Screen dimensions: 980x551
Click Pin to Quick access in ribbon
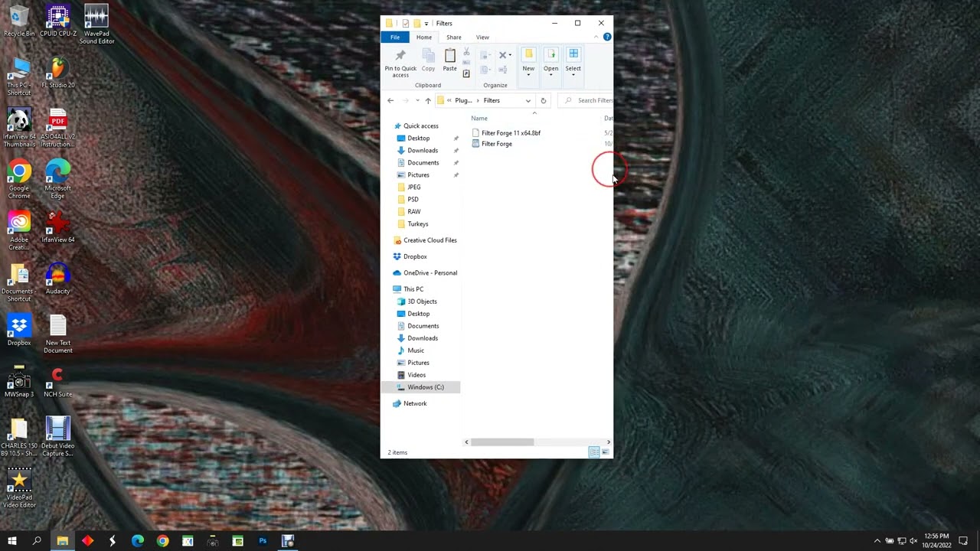point(400,63)
